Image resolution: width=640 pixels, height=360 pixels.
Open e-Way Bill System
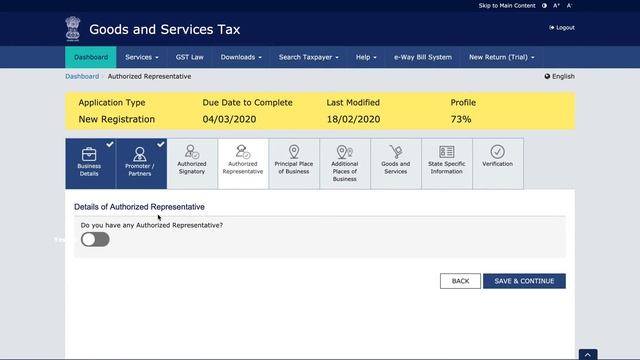423,57
